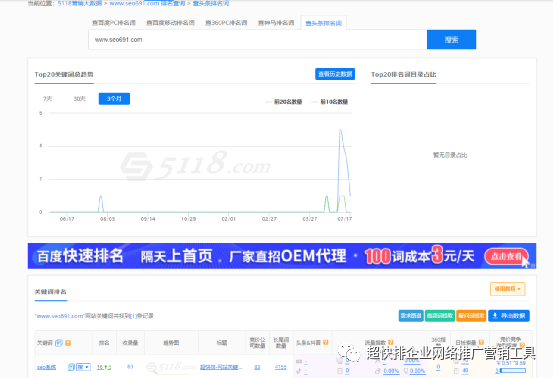Open help icon beside 流量指数 column header
This screenshot has width=553, height=378.
point(391,342)
